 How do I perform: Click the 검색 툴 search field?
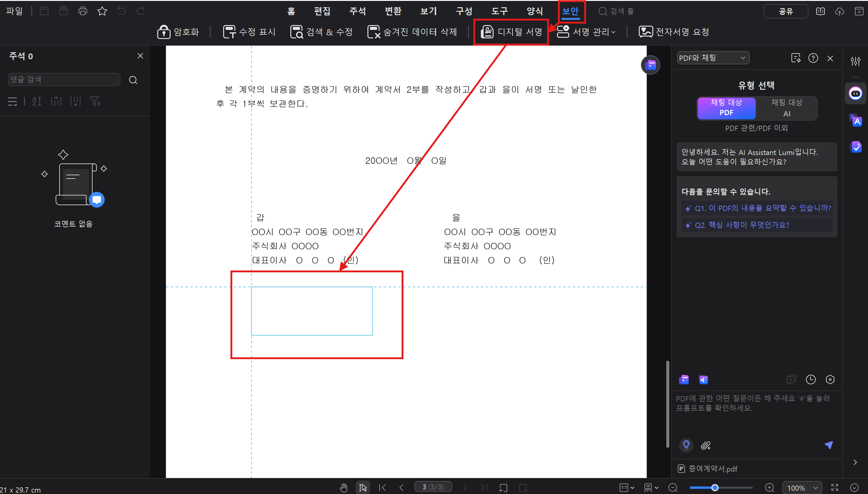click(x=616, y=11)
